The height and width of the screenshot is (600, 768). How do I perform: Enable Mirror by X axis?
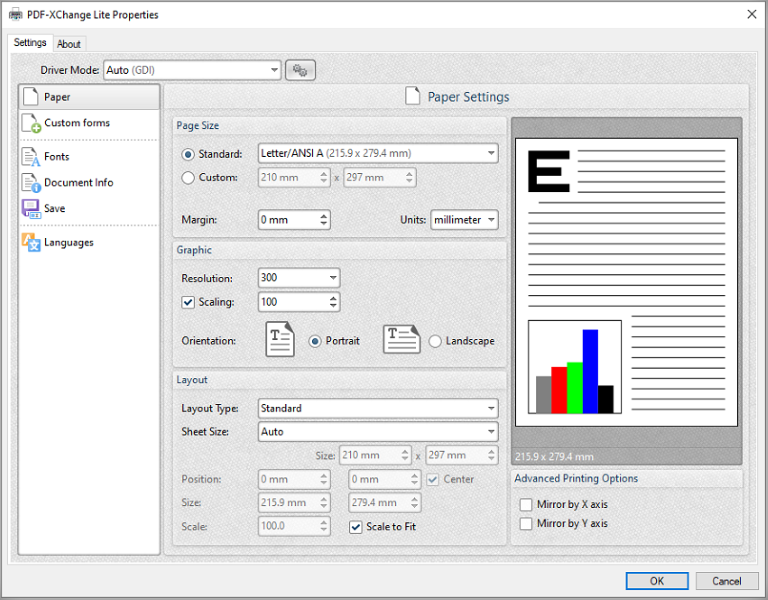(x=526, y=504)
